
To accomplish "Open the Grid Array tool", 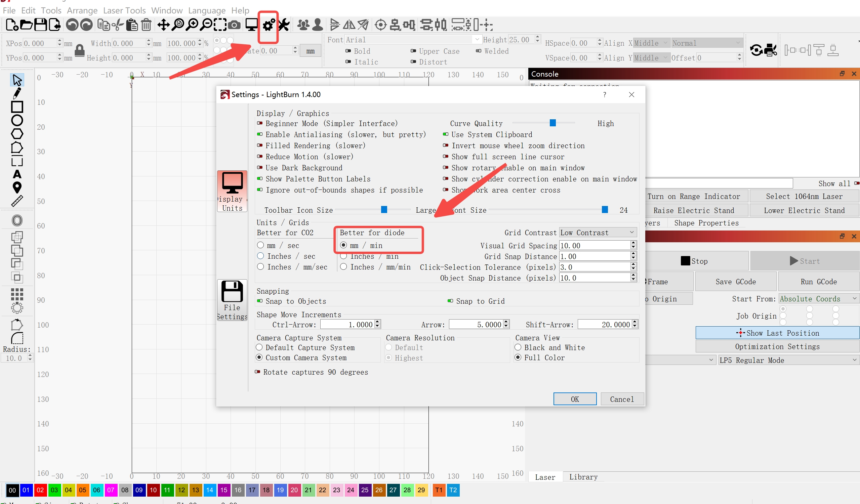I will tap(17, 294).
